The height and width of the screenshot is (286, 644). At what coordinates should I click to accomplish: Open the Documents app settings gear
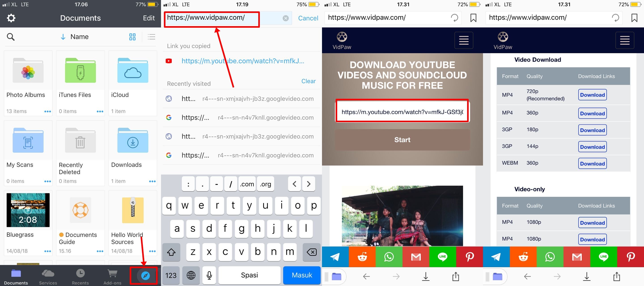11,18
